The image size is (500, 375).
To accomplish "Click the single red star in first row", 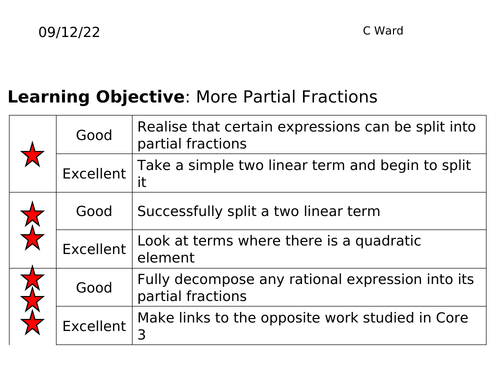I will 32,155.
